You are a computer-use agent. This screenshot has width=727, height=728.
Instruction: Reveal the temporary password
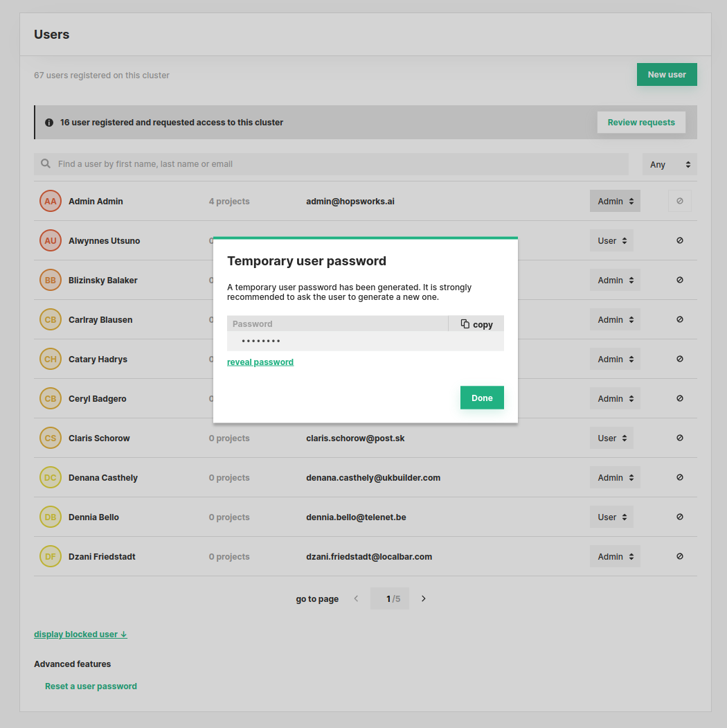point(260,362)
